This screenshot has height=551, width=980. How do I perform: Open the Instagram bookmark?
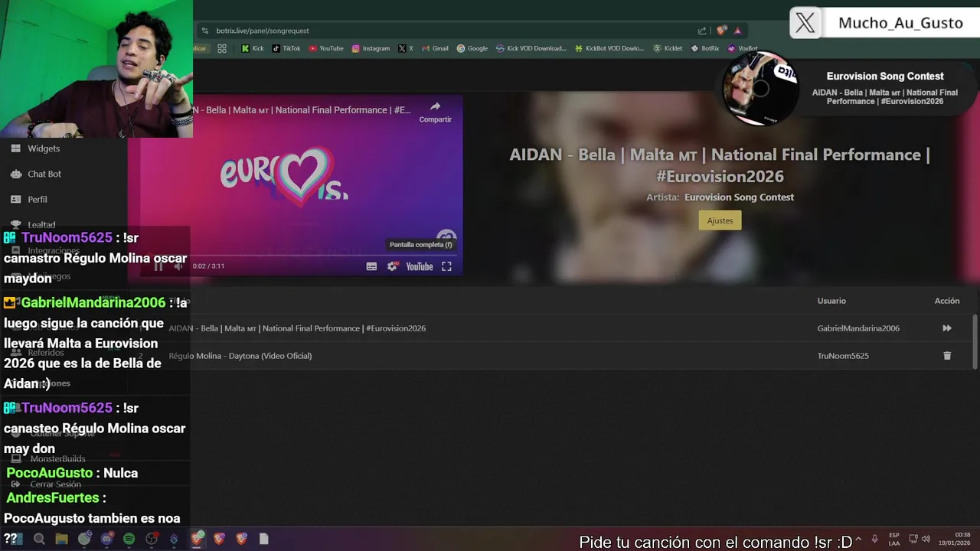[x=371, y=48]
